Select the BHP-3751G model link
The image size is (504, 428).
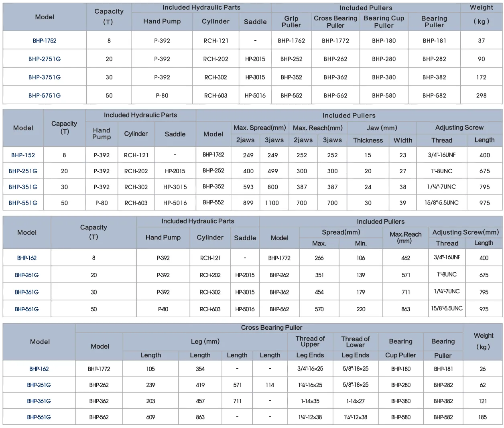click(45, 77)
